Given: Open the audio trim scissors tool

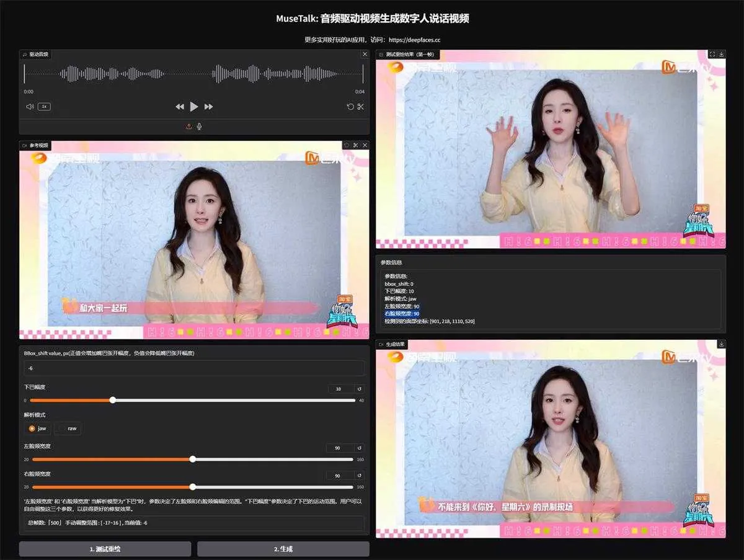Looking at the screenshot, I should pyautogui.click(x=360, y=107).
